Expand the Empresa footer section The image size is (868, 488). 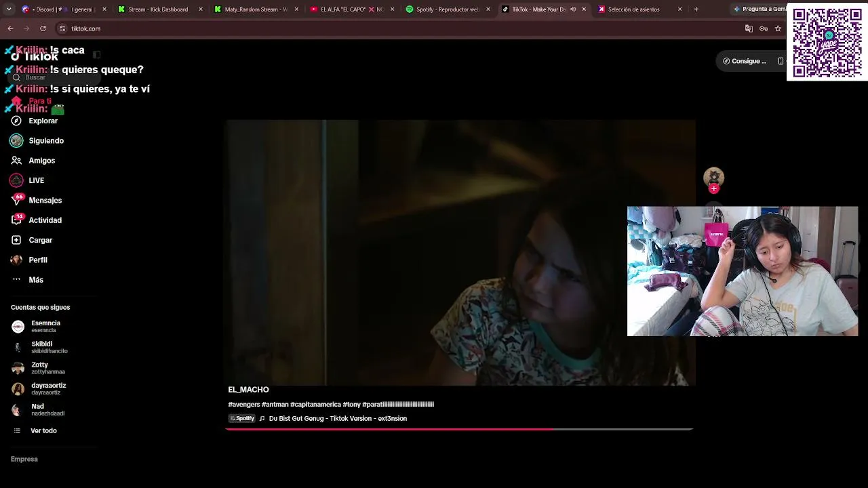(x=24, y=459)
